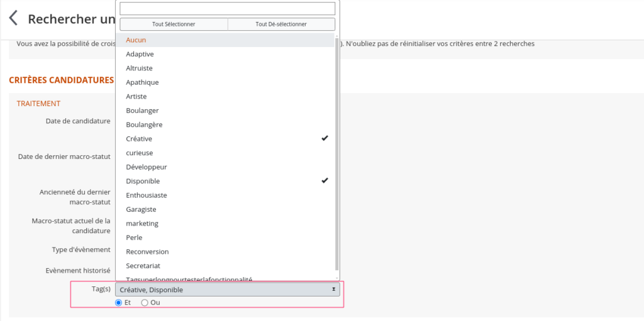Select the 'Reconversion' tag
The width and height of the screenshot is (644, 321).
[x=147, y=252]
